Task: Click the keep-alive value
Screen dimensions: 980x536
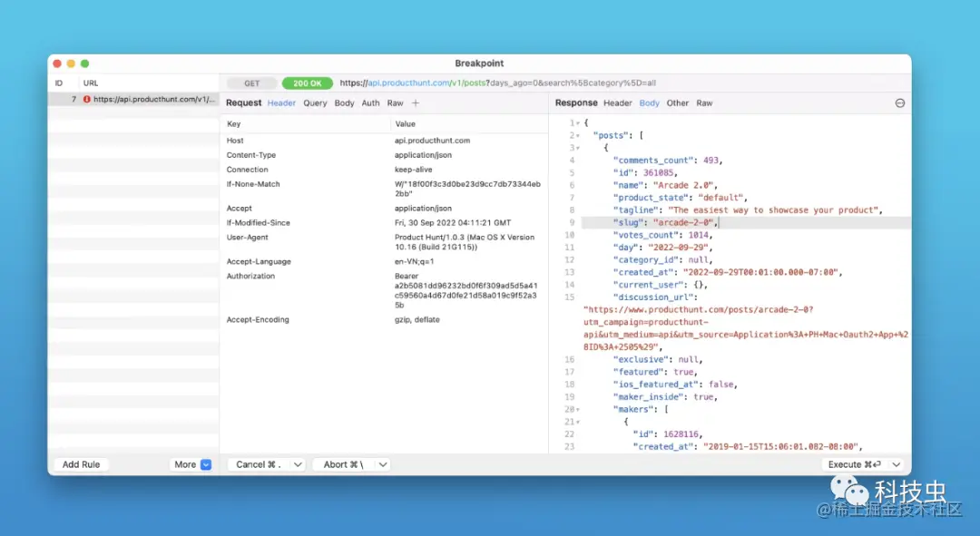Action: click(x=413, y=170)
